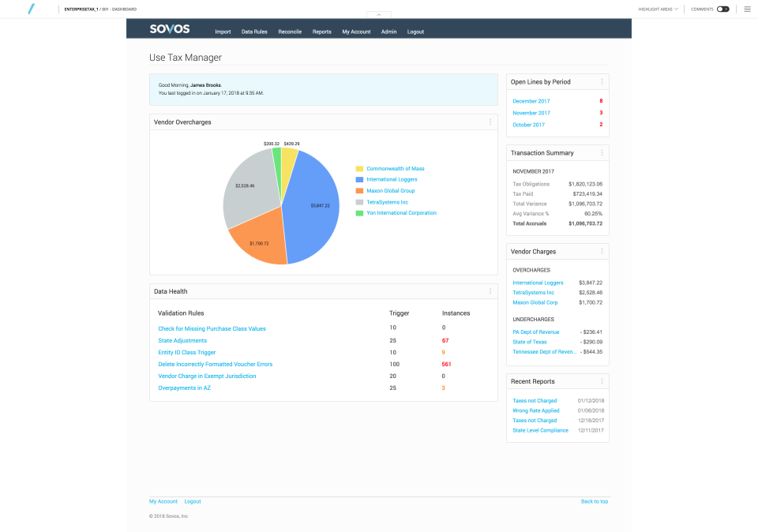Image resolution: width=758 pixels, height=532 pixels.
Task: Open the Open Lines by Period options menu
Action: click(x=602, y=81)
